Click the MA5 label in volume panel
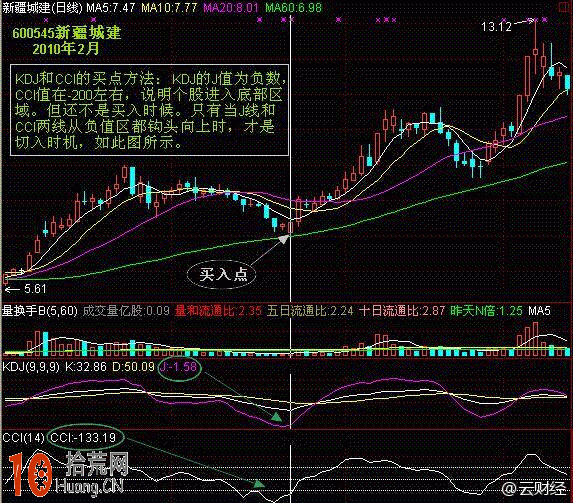 [x=539, y=311]
